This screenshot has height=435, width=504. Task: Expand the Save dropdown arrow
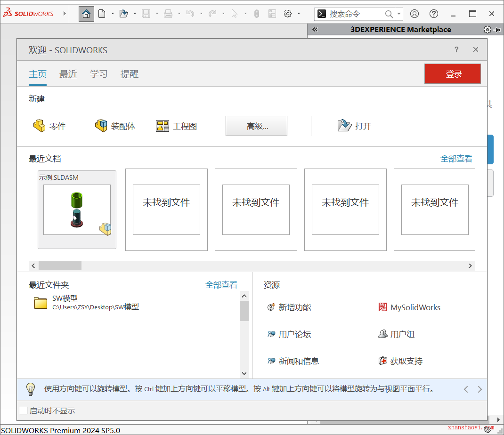click(x=157, y=14)
